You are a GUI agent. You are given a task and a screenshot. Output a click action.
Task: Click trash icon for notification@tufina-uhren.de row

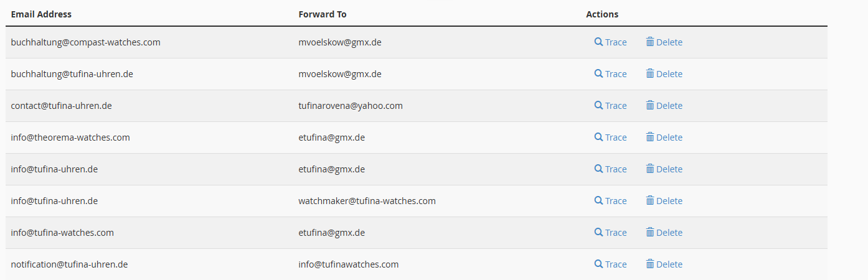point(649,264)
